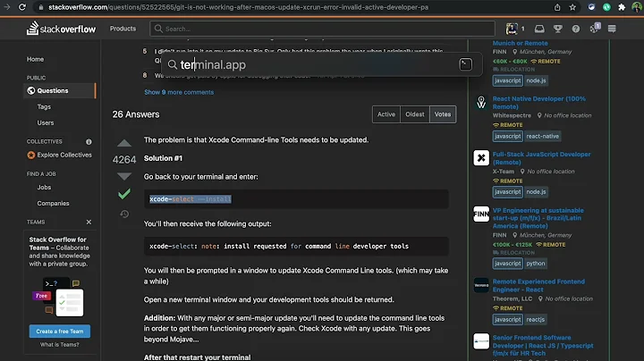
Task: Upvote the accepted answer
Action: click(x=123, y=144)
